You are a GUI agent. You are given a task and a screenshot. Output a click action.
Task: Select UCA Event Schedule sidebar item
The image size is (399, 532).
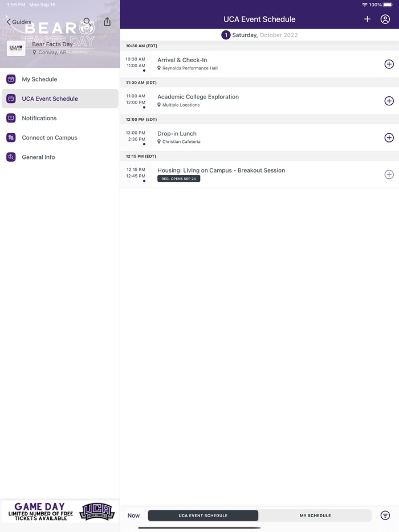click(x=50, y=99)
